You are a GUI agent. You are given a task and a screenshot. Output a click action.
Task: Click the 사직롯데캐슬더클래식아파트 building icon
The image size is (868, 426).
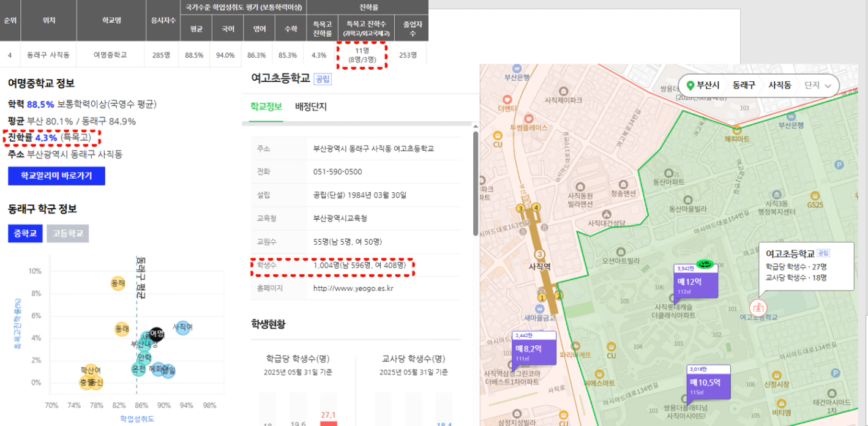pyautogui.click(x=675, y=297)
